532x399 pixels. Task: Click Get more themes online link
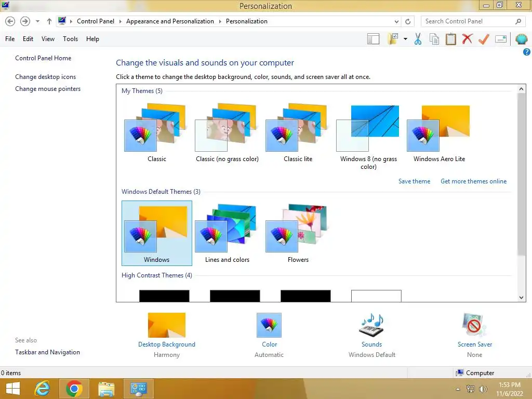click(x=474, y=181)
